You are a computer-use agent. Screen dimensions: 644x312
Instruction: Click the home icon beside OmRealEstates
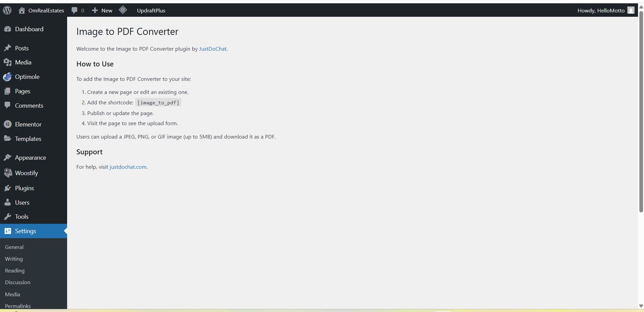point(22,10)
